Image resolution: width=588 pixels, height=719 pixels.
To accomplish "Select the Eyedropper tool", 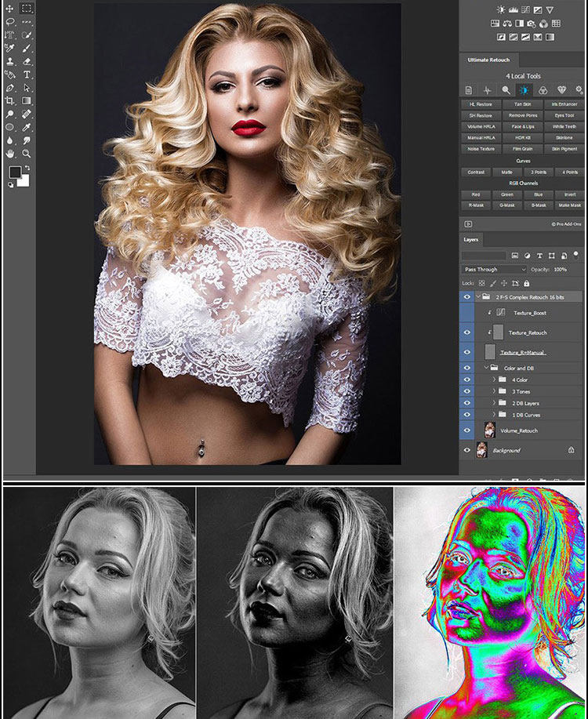I will coord(27,127).
